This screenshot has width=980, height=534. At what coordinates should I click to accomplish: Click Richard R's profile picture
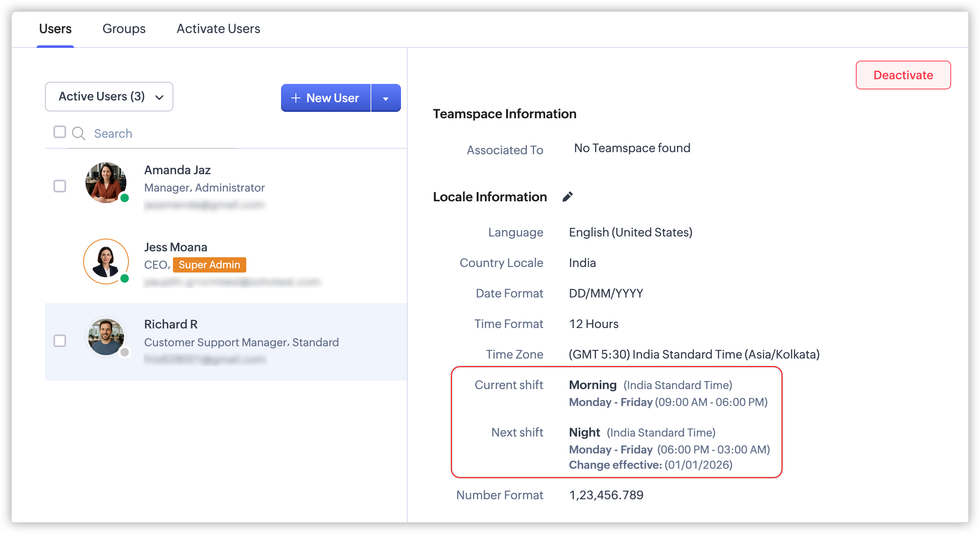point(106,337)
